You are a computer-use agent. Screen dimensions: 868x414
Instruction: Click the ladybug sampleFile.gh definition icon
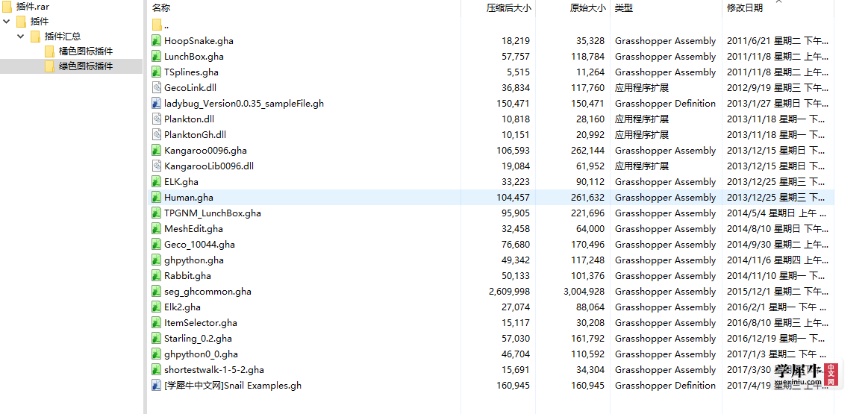(157, 103)
